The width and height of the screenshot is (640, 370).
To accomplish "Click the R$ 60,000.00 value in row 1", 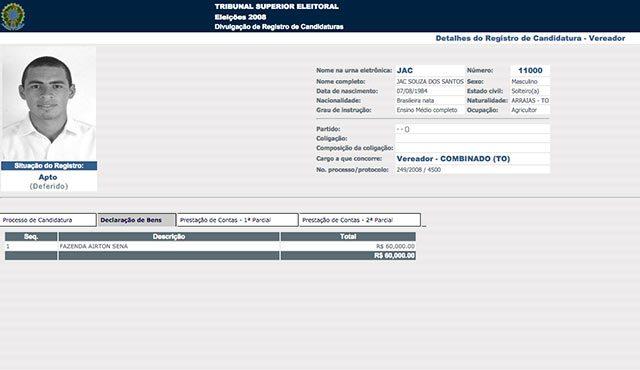I will coord(395,246).
